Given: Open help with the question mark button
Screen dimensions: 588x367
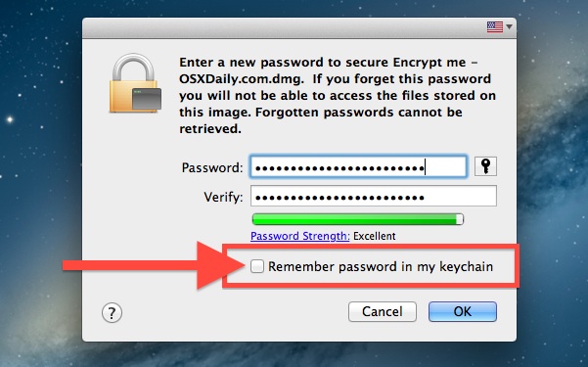Looking at the screenshot, I should click(x=112, y=312).
